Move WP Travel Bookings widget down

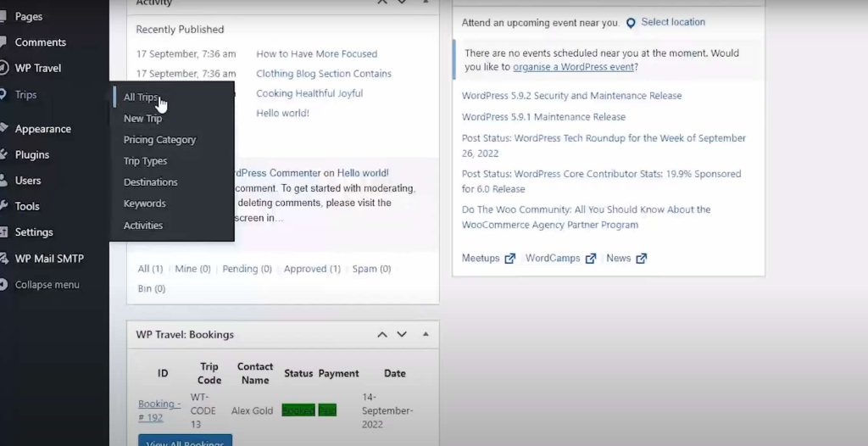click(402, 335)
